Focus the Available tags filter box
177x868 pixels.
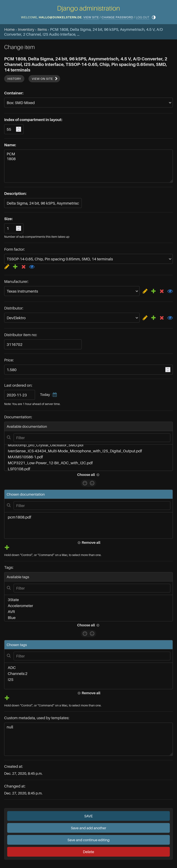pyautogui.click(x=92, y=588)
